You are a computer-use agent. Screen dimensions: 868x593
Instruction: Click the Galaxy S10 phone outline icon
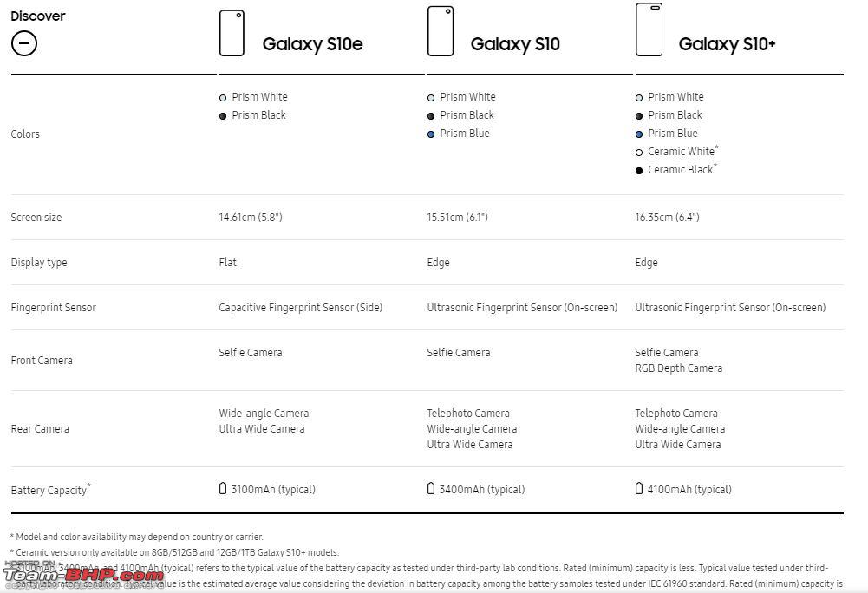[x=441, y=31]
